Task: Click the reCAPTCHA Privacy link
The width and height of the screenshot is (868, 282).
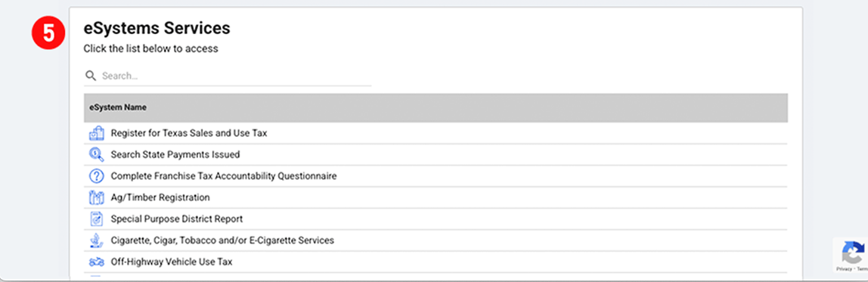Action: 845,268
